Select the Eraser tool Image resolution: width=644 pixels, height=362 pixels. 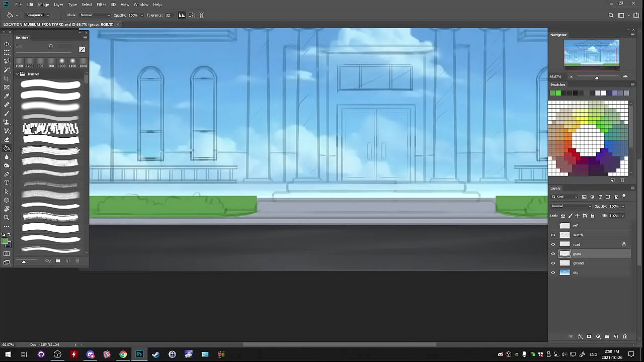pyautogui.click(x=7, y=139)
